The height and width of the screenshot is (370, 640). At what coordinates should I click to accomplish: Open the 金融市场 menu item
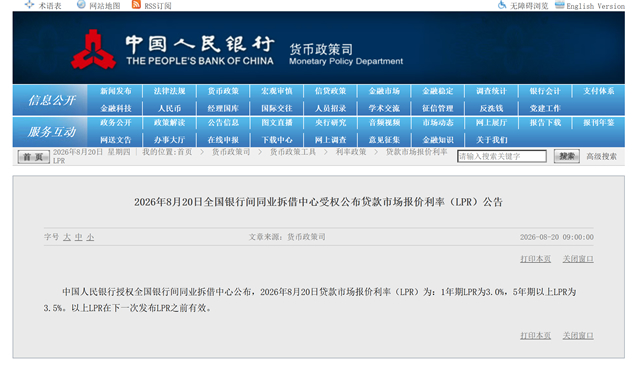pyautogui.click(x=384, y=91)
